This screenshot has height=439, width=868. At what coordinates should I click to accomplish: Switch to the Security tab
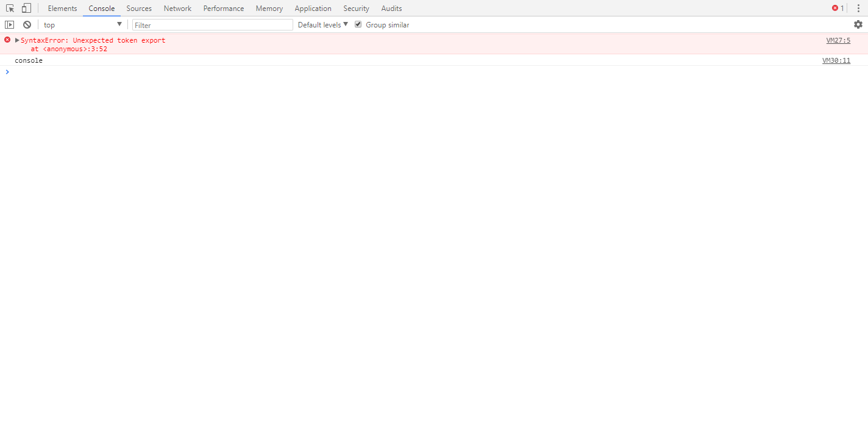[356, 8]
